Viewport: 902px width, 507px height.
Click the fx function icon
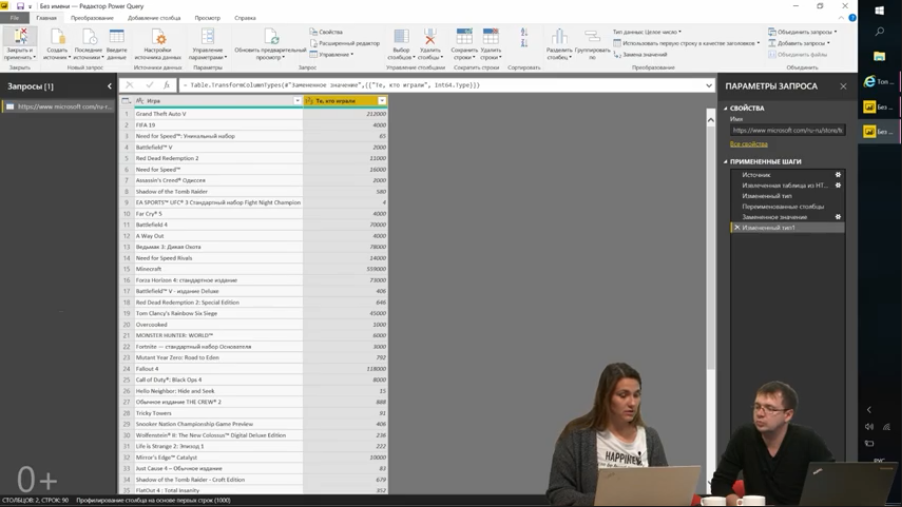166,85
